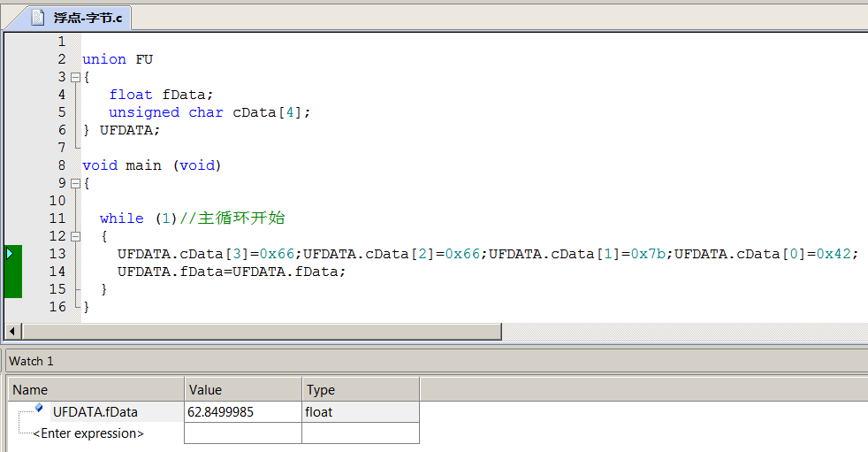Click the 0x7b value on line 13

649,254
